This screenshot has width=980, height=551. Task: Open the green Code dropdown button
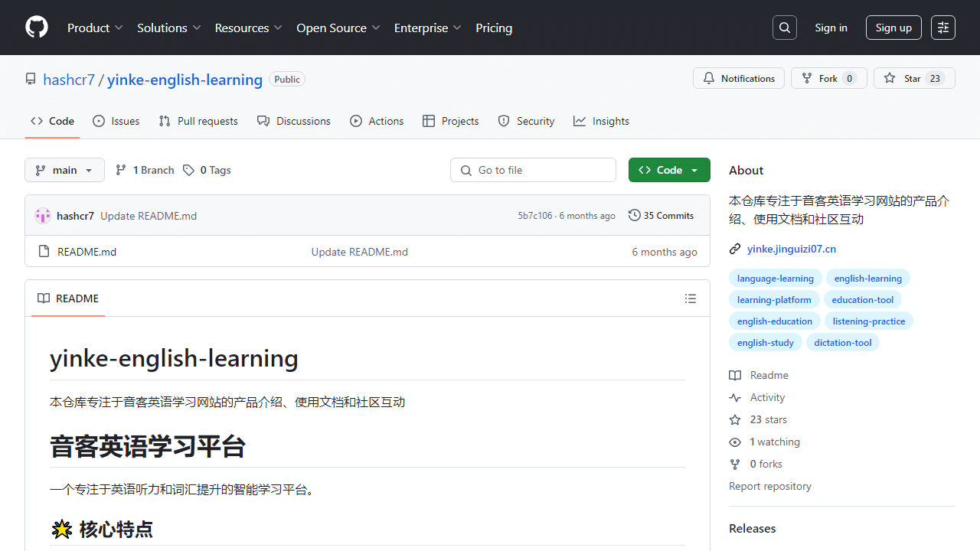pyautogui.click(x=669, y=170)
